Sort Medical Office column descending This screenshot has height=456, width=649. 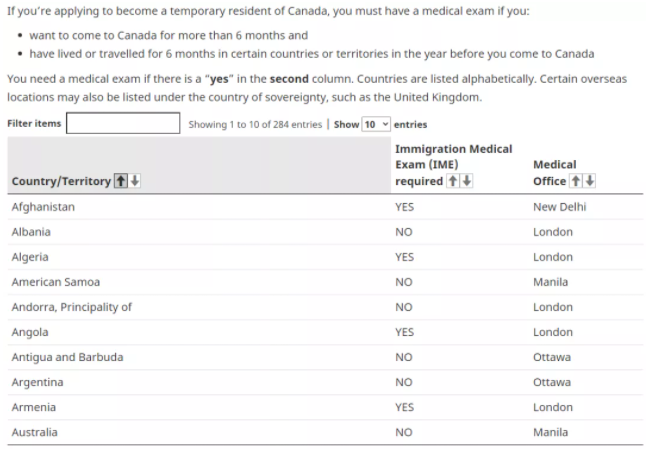pos(589,181)
